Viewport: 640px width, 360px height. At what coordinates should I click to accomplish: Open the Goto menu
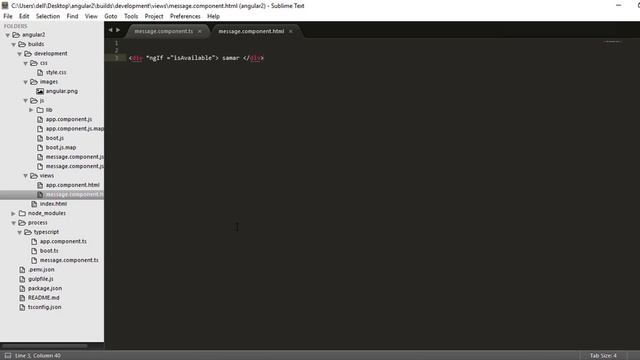click(x=111, y=16)
